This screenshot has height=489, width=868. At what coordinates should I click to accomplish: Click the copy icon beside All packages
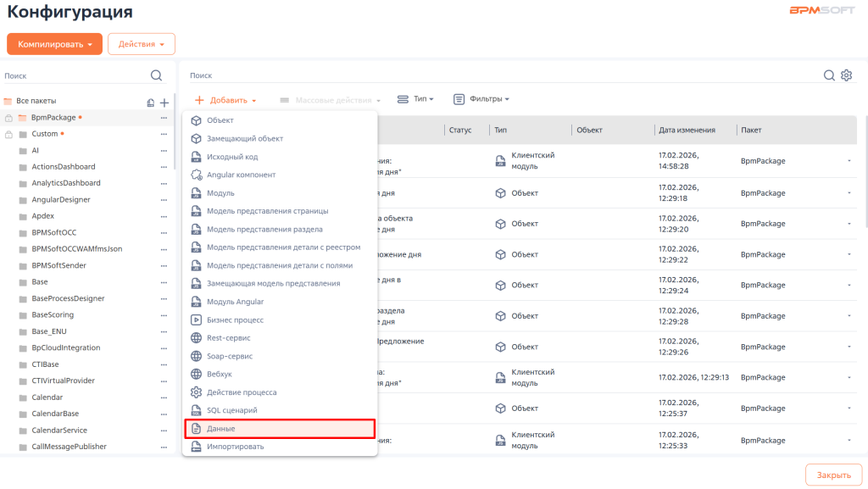(x=150, y=102)
